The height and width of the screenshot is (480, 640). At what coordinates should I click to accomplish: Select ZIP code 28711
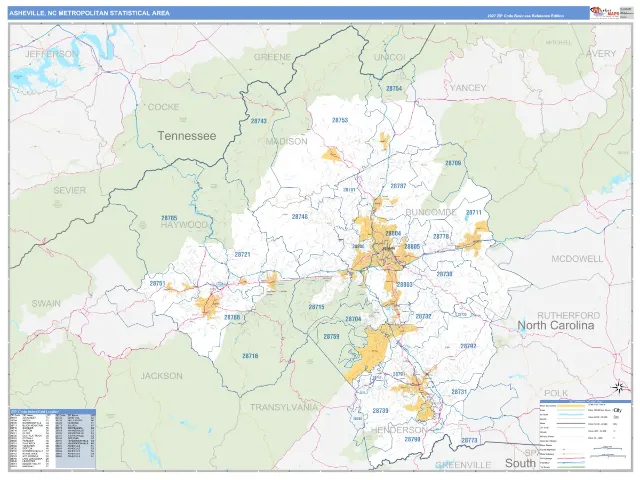(473, 213)
